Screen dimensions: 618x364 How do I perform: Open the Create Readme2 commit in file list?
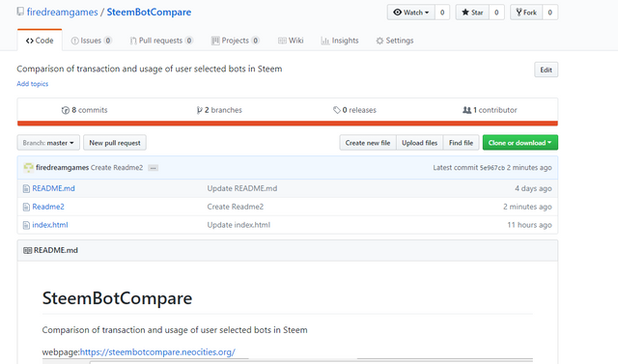(236, 207)
